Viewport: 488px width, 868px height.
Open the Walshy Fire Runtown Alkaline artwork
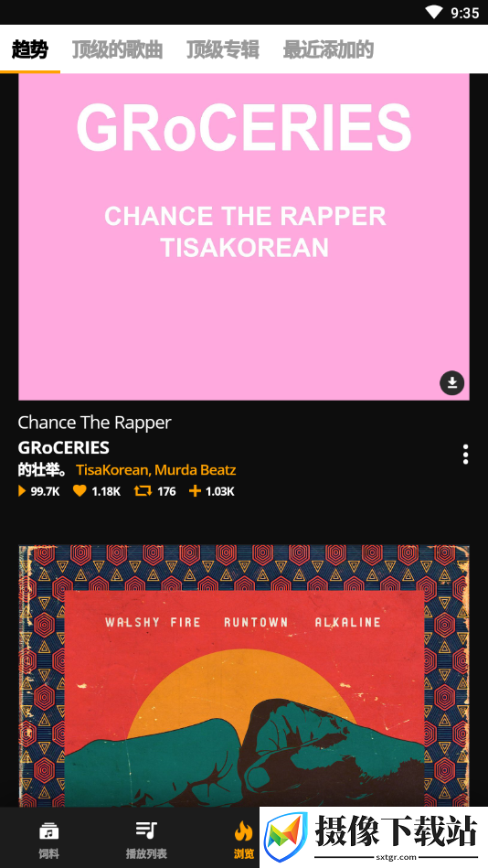(x=244, y=675)
